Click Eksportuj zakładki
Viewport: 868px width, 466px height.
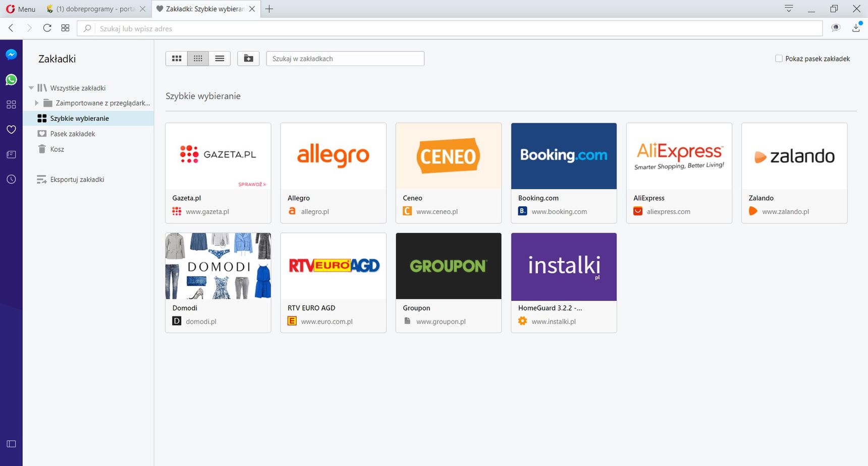coord(77,179)
